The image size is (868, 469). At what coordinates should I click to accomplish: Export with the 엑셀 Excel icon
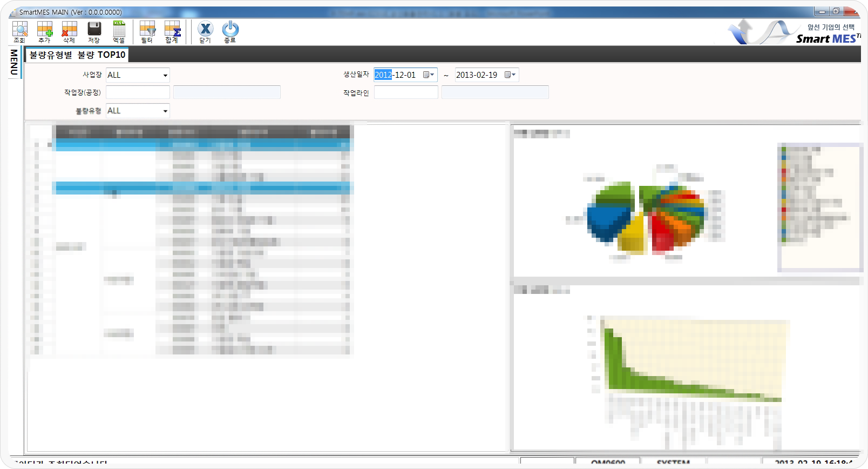[119, 31]
